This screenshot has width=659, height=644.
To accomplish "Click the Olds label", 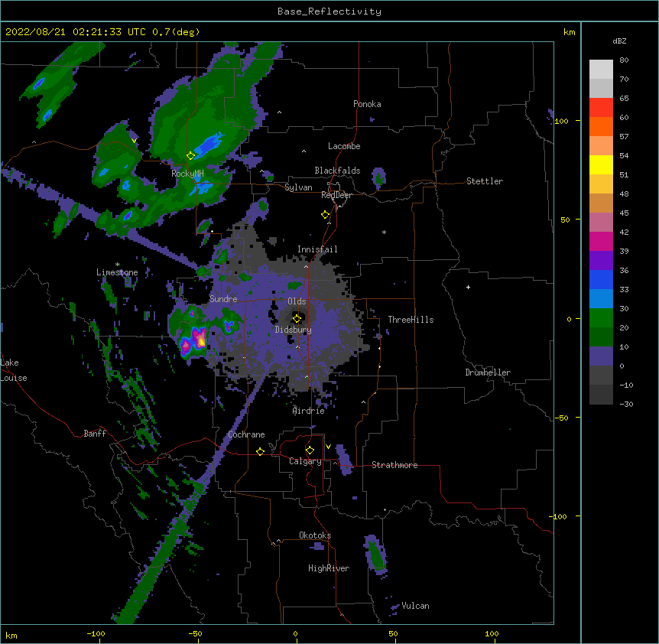I will (297, 301).
